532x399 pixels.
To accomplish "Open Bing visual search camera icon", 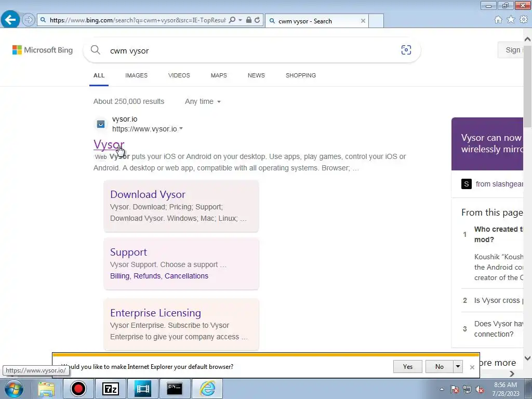I will [x=406, y=50].
